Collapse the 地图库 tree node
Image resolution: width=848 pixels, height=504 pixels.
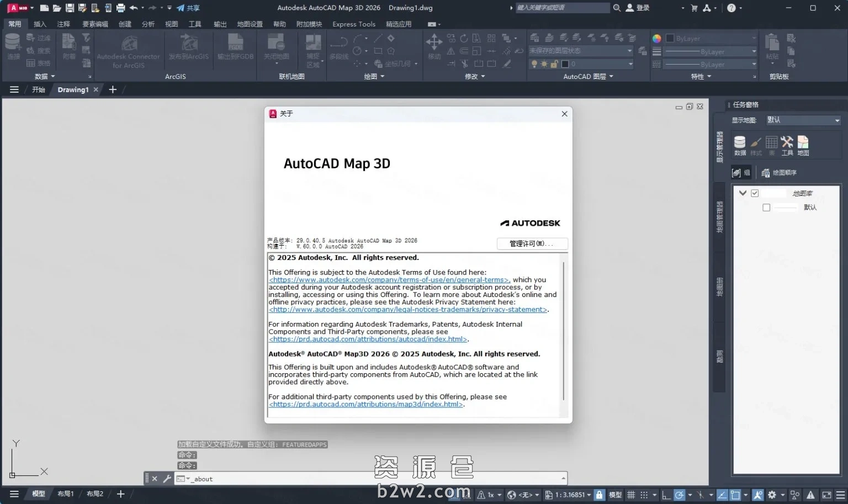(743, 193)
